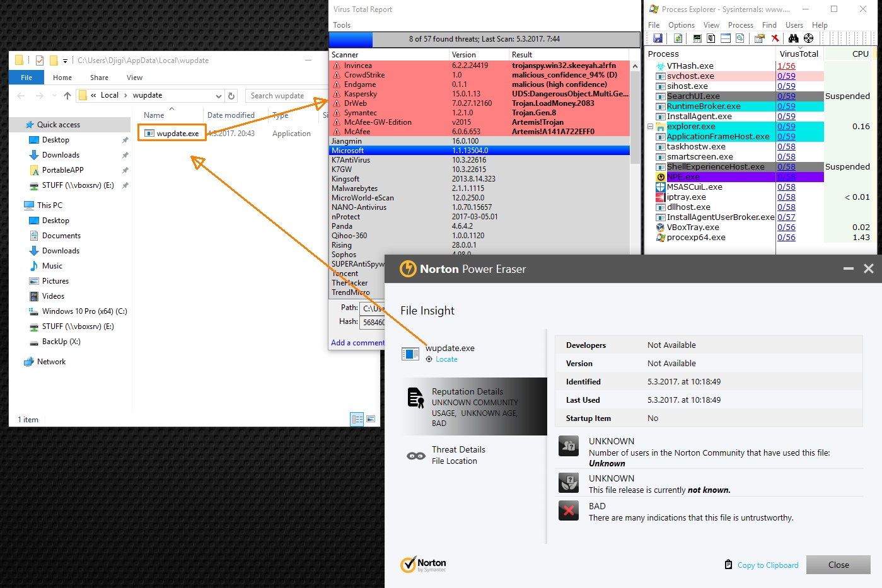Toggle the process tree icon in Process Explorer
Image resolution: width=882 pixels, height=588 pixels.
point(711,38)
